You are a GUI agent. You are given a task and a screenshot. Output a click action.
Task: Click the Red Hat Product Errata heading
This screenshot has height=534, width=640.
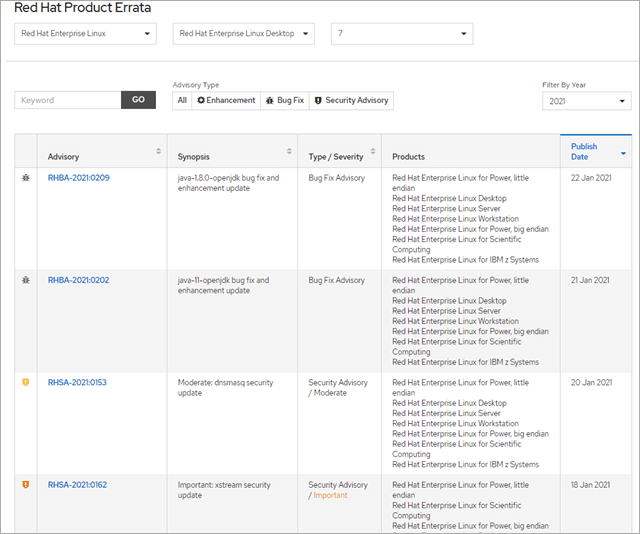(83, 7)
